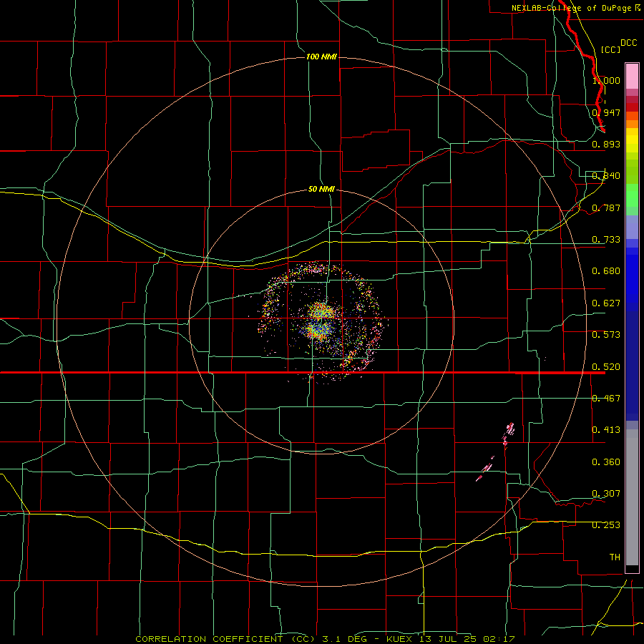Click the 0.307 scale value
The width and height of the screenshot is (644, 644).
[x=606, y=494]
